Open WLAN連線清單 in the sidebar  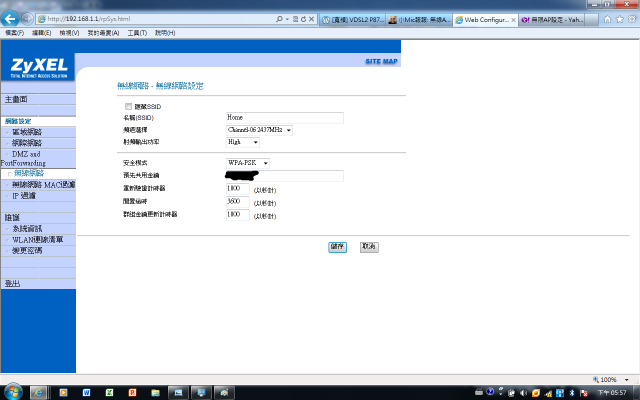tap(38, 240)
